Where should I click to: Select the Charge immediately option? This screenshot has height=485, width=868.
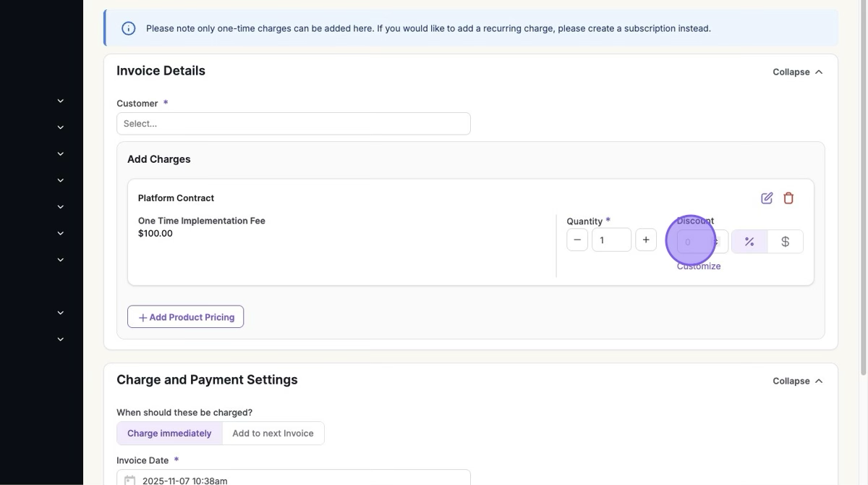(169, 434)
